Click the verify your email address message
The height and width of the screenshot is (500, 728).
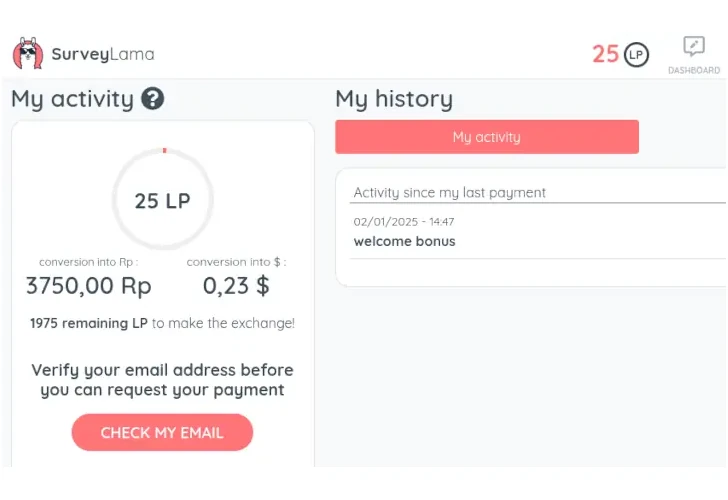[x=162, y=380]
